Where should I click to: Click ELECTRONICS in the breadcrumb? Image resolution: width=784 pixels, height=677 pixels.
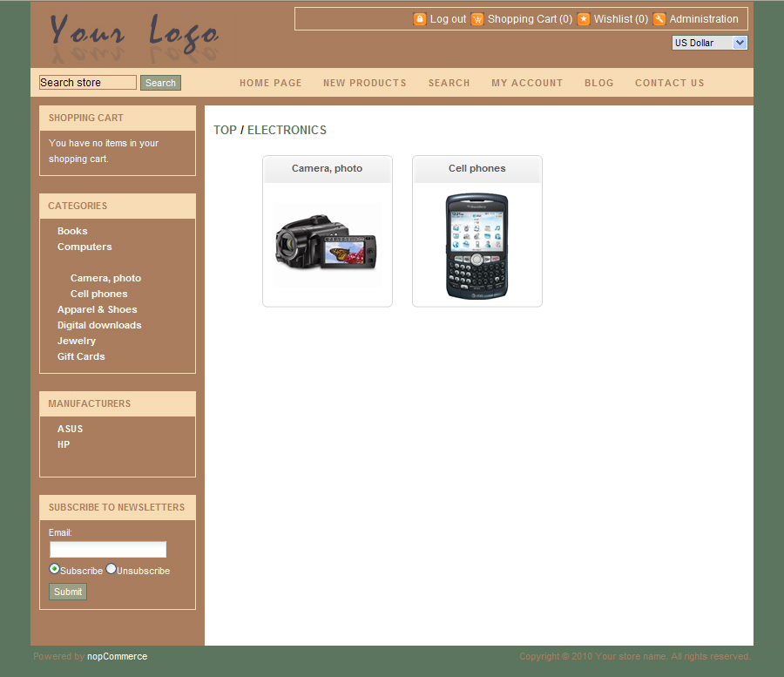point(287,130)
